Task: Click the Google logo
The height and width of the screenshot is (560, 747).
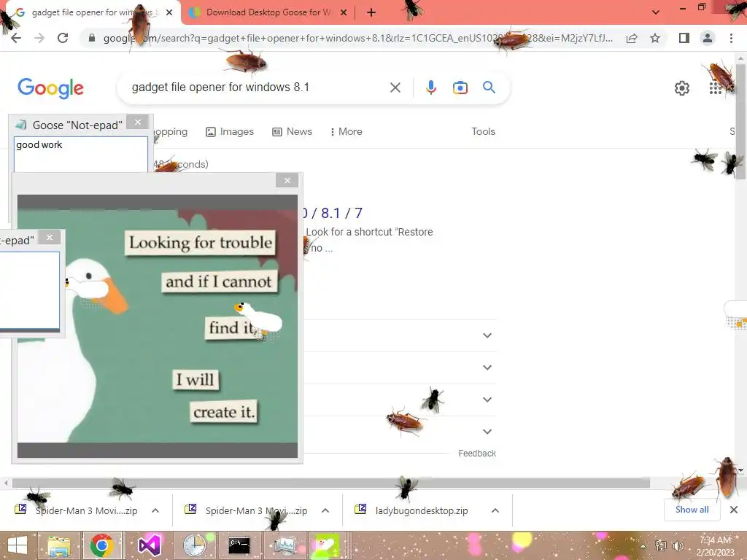Action: (x=50, y=88)
